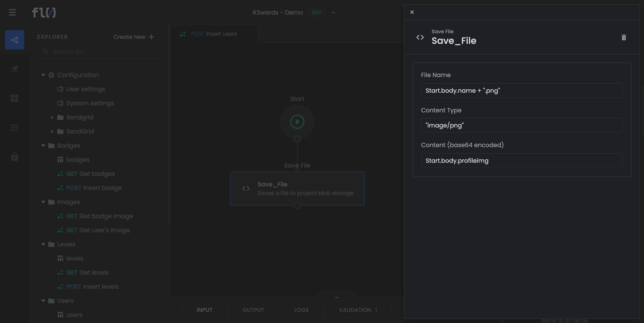Click the Start play node icon
The height and width of the screenshot is (323, 644).
(x=297, y=122)
